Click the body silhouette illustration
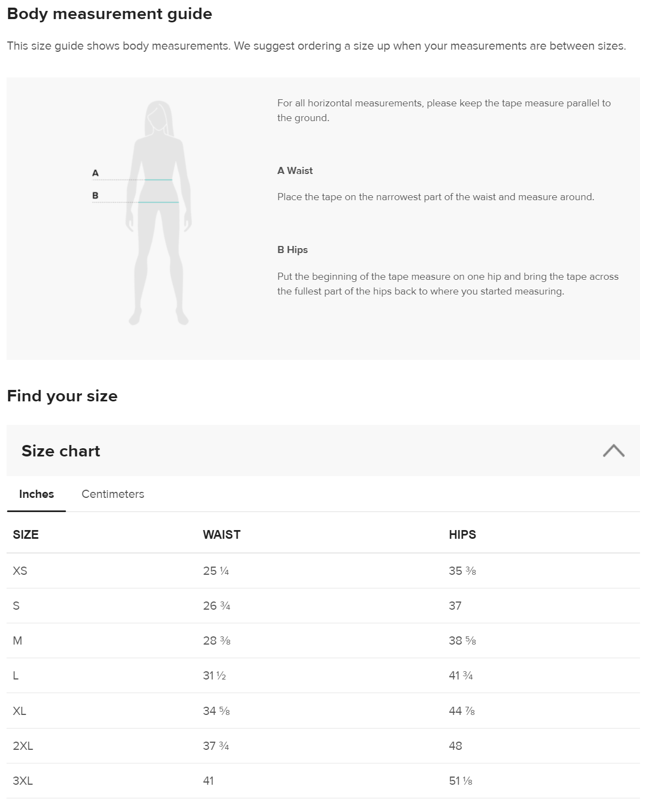The width and height of the screenshot is (646, 812). pos(159,213)
